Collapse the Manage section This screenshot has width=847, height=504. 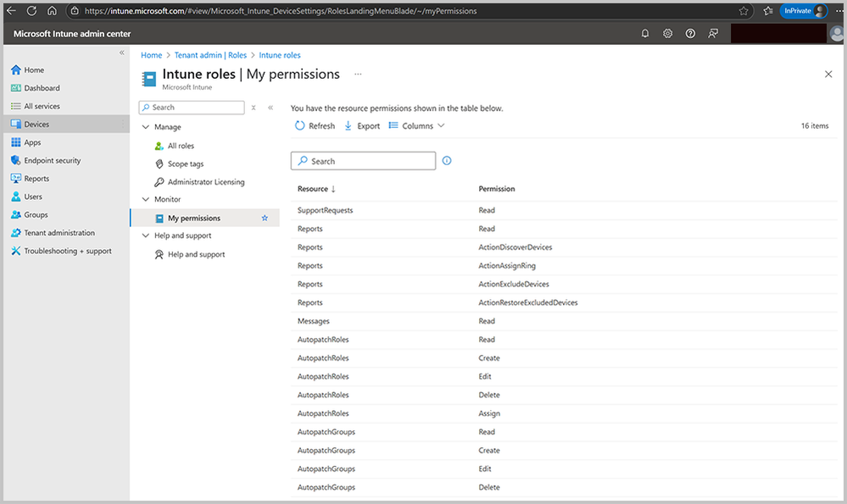click(x=145, y=127)
